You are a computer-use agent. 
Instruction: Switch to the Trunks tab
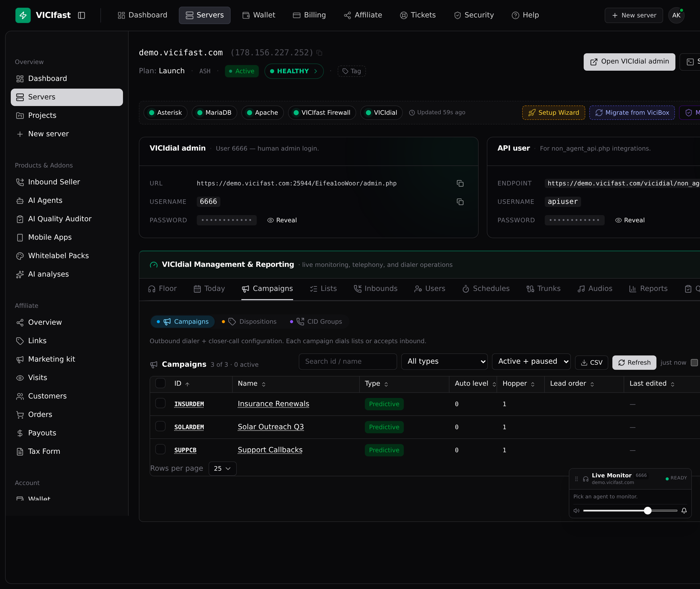(x=543, y=289)
